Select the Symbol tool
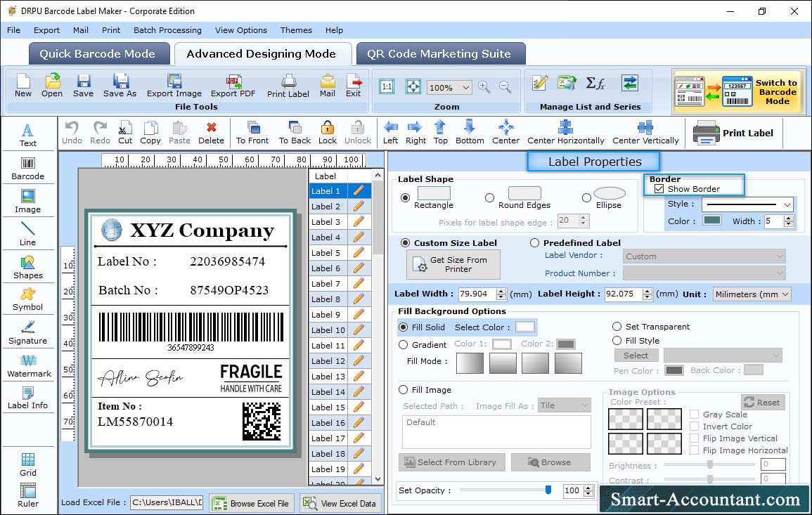Screen dimensions: 812x515 coord(28,300)
